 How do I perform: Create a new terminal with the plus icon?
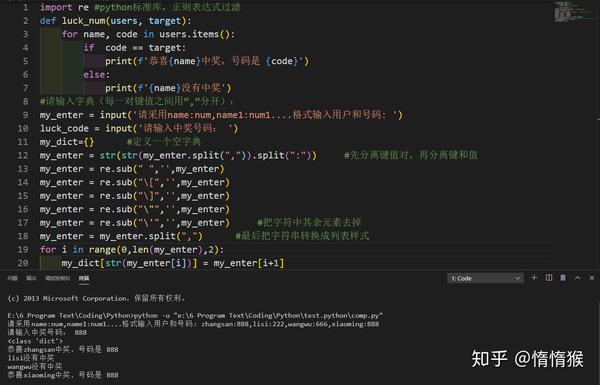[534, 278]
